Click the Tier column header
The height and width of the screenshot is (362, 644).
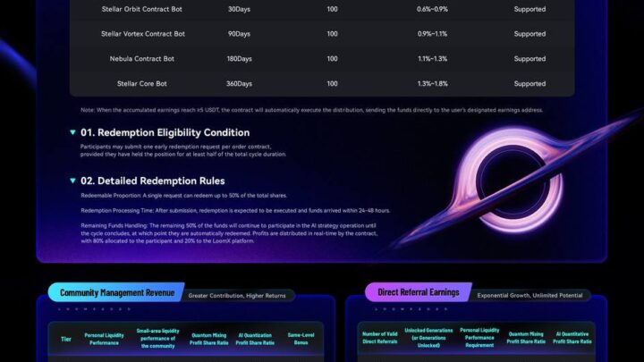point(65,340)
